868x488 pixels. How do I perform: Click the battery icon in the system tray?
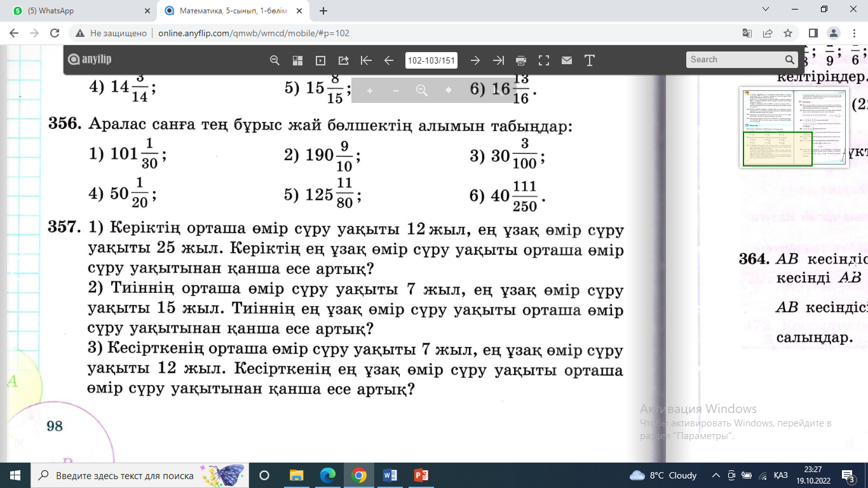(747, 475)
